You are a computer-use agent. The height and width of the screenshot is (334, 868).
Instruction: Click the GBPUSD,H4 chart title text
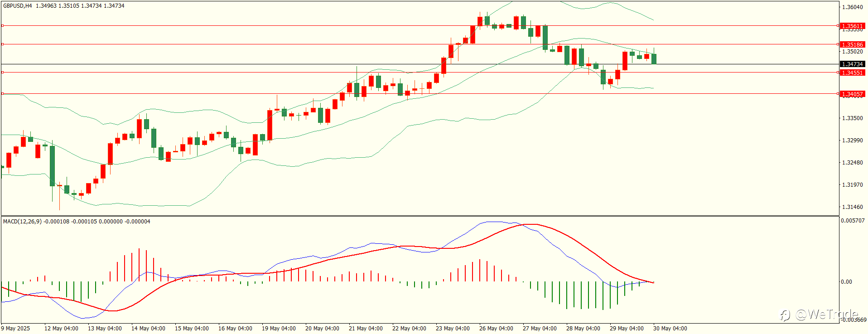18,6
